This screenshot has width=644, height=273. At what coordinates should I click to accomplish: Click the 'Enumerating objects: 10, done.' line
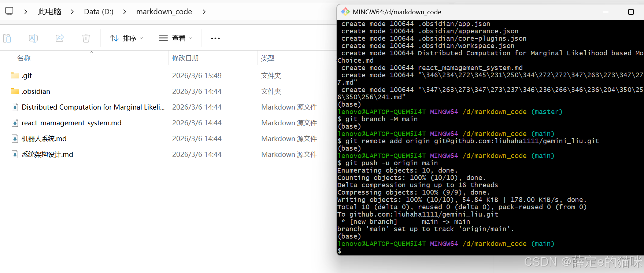point(397,170)
